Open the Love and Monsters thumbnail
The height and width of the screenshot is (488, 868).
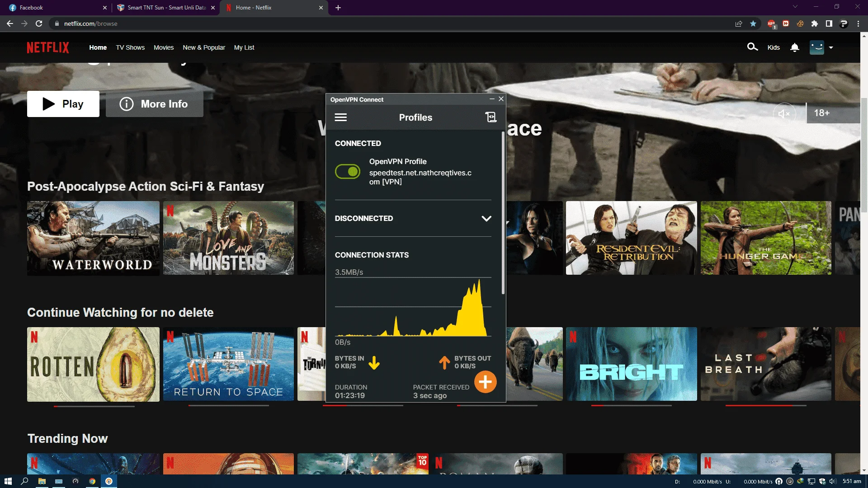[228, 238]
